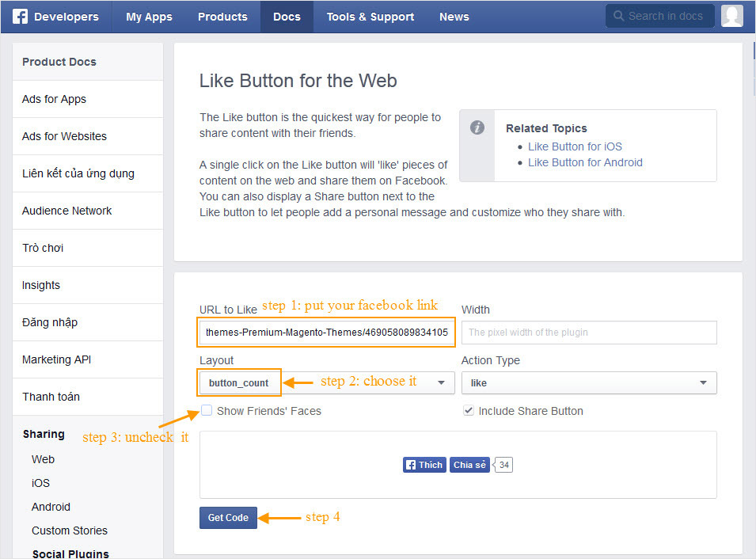Click the Sharing section heading
Screen dimensions: 756x559
(44, 434)
